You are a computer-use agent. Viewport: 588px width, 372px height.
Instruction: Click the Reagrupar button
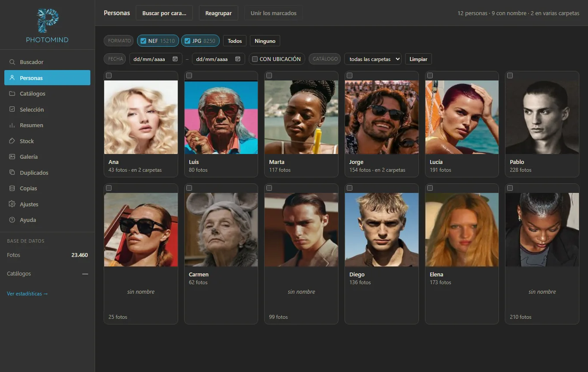click(x=218, y=13)
